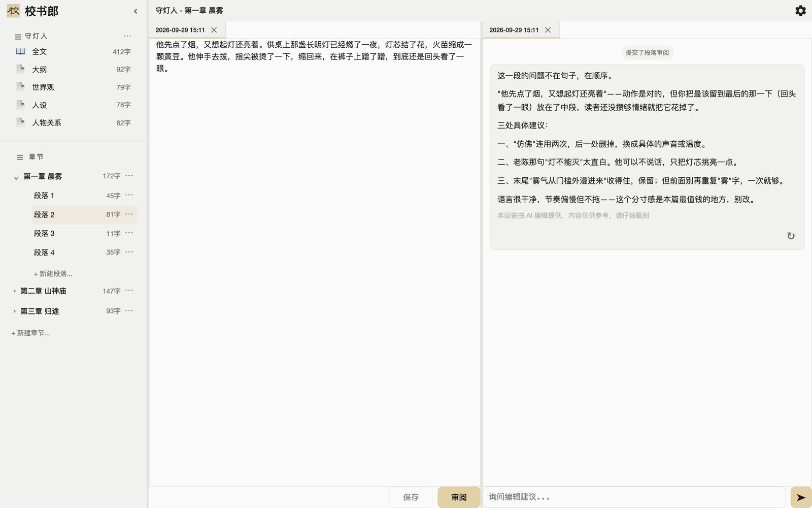Open the 世界观 document icon
This screenshot has height=508, width=812.
pyautogui.click(x=20, y=87)
